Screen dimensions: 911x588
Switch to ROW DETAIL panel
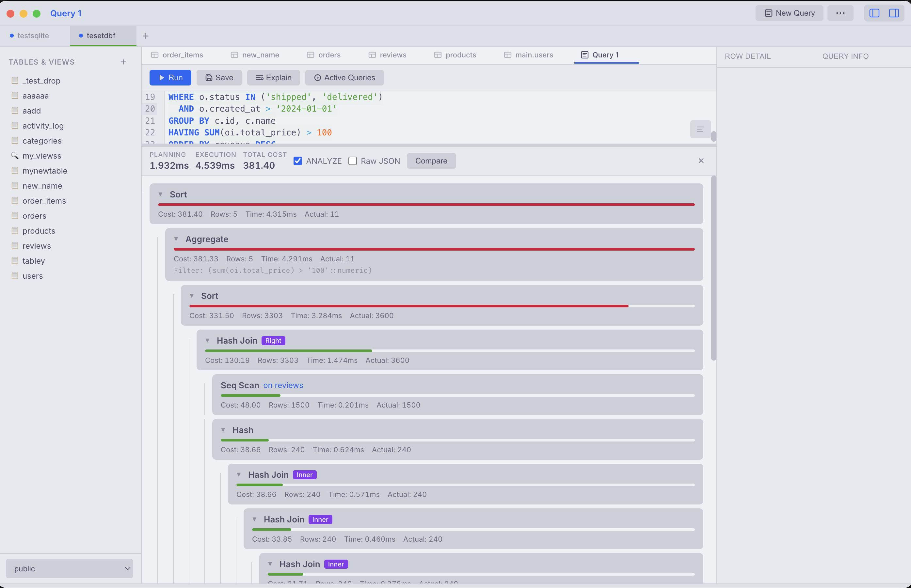pyautogui.click(x=747, y=56)
